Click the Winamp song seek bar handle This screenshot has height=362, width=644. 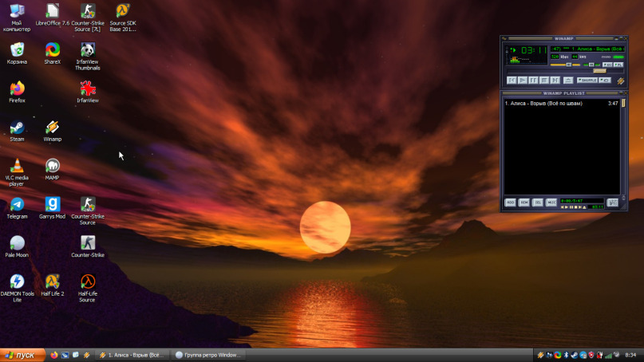pyautogui.click(x=599, y=71)
